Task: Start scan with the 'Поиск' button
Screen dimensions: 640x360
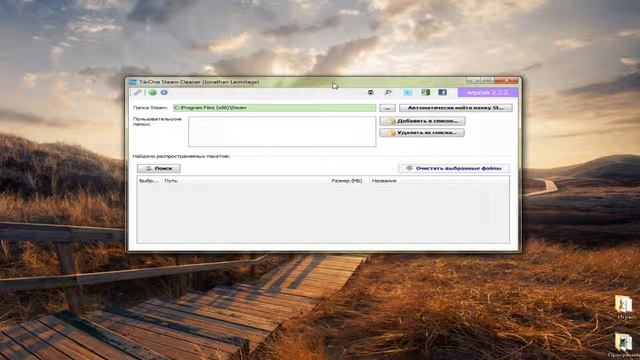Action: pos(159,169)
